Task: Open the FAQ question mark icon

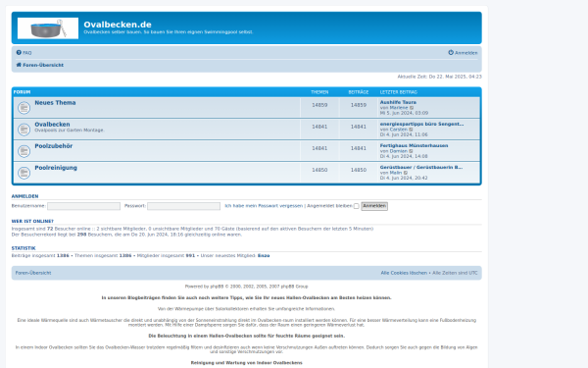Action: tap(19, 53)
